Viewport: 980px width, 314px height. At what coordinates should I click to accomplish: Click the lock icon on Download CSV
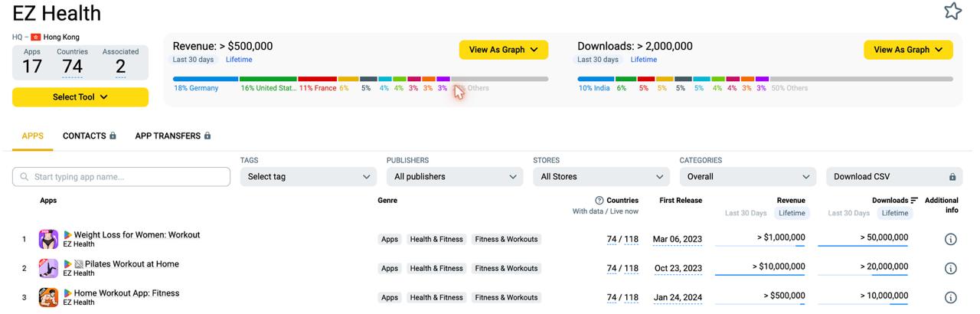(x=952, y=177)
